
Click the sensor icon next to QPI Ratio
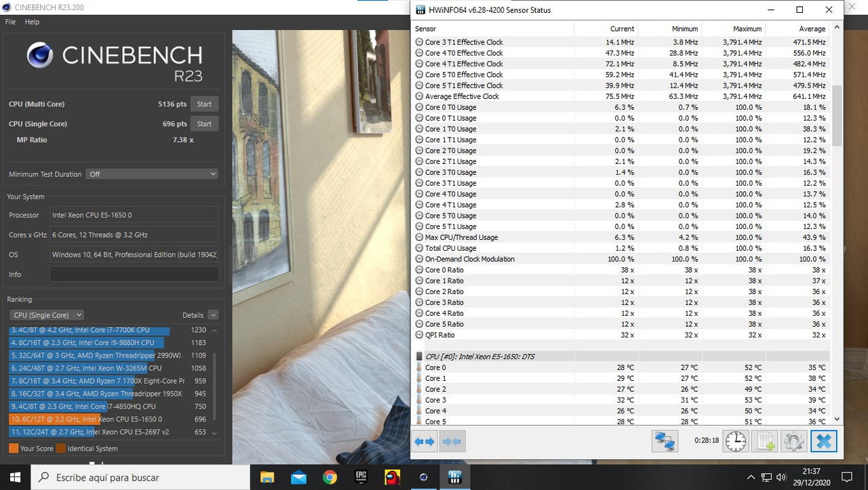(419, 335)
